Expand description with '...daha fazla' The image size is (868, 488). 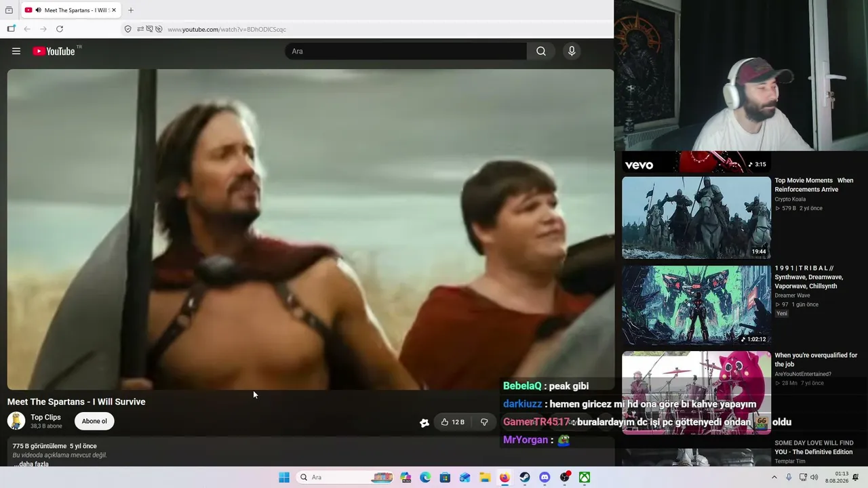pyautogui.click(x=31, y=464)
